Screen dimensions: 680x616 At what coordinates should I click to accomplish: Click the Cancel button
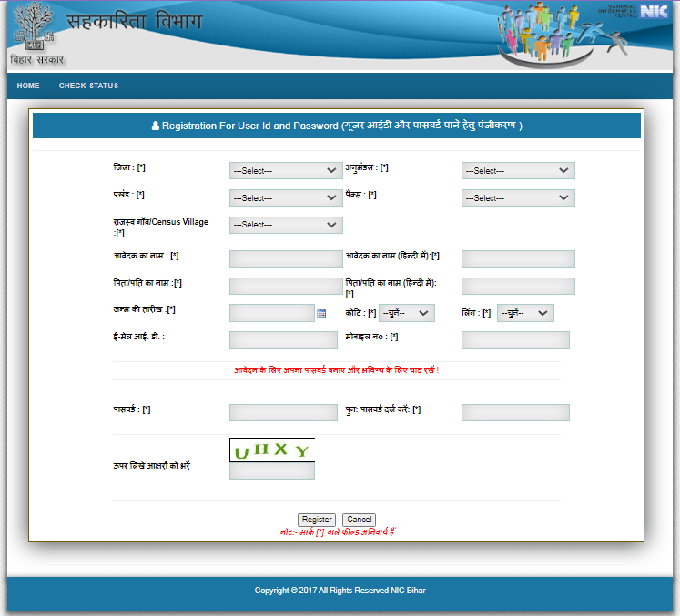click(359, 520)
